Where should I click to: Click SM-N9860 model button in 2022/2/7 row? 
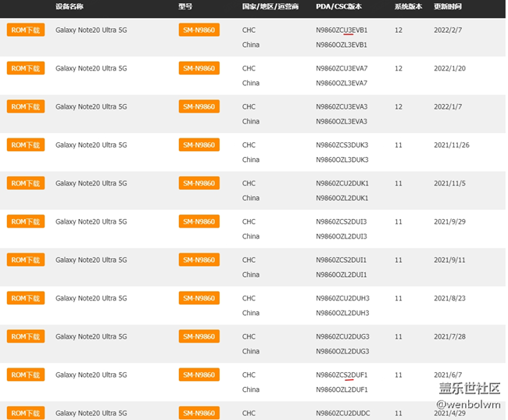click(199, 30)
